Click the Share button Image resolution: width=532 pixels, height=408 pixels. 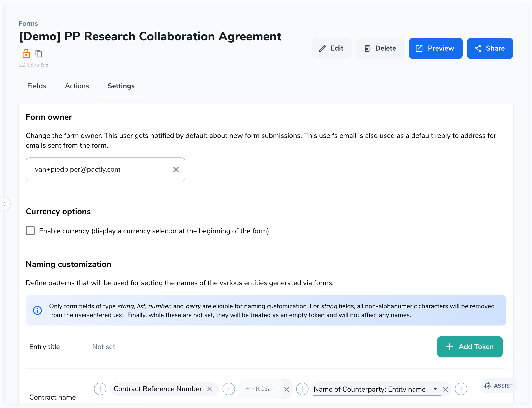click(x=490, y=48)
